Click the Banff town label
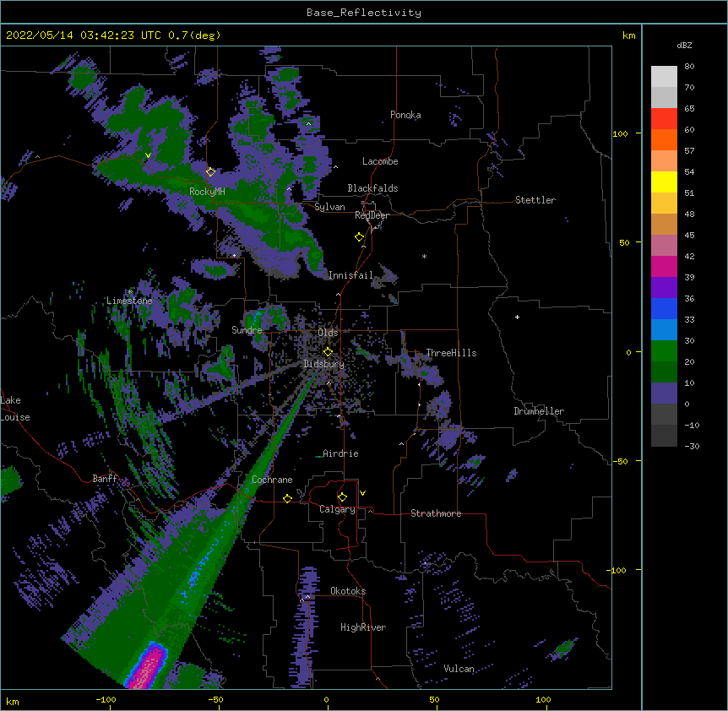This screenshot has width=728, height=711. point(105,479)
